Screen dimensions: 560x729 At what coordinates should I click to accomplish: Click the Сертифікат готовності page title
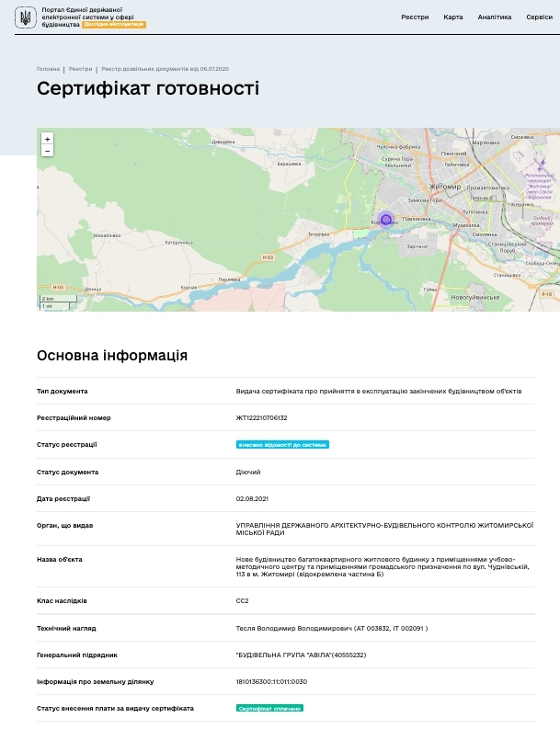[x=148, y=88]
